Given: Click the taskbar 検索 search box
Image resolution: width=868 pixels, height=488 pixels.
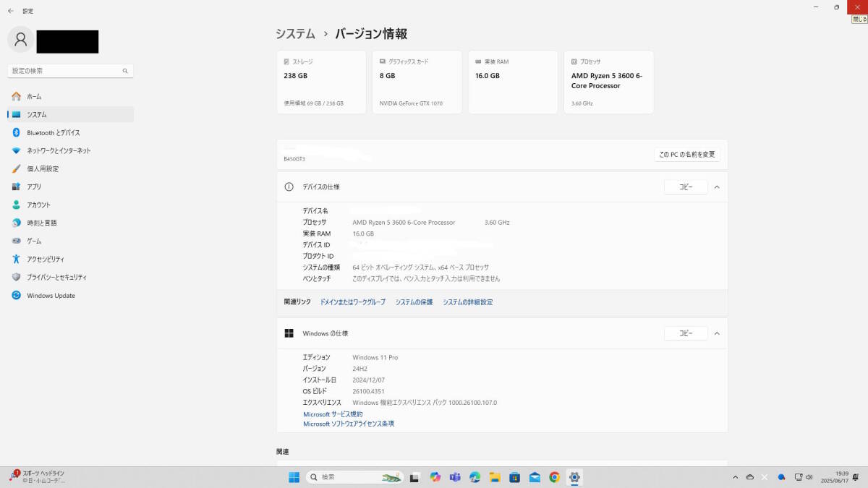Looking at the screenshot, I should coord(354,477).
